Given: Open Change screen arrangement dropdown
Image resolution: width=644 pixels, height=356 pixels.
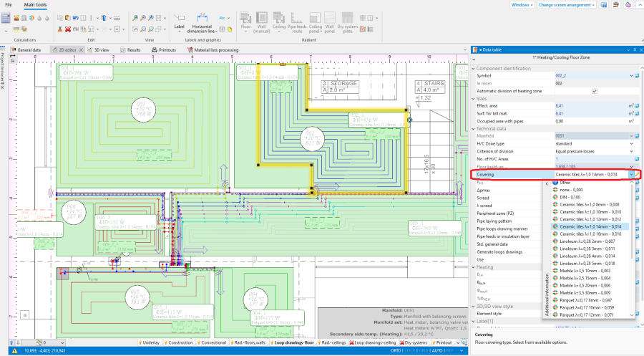Looking at the screenshot, I should coord(567,5).
